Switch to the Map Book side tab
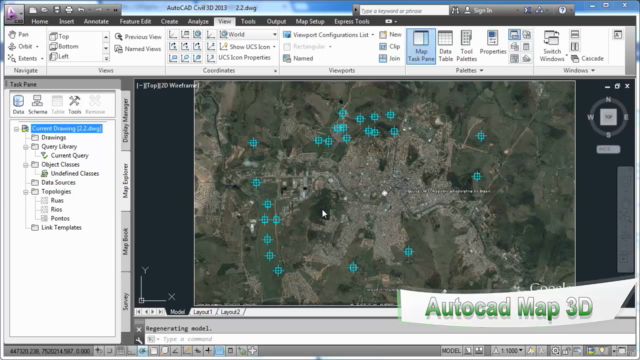This screenshot has height=360, width=640. [126, 242]
